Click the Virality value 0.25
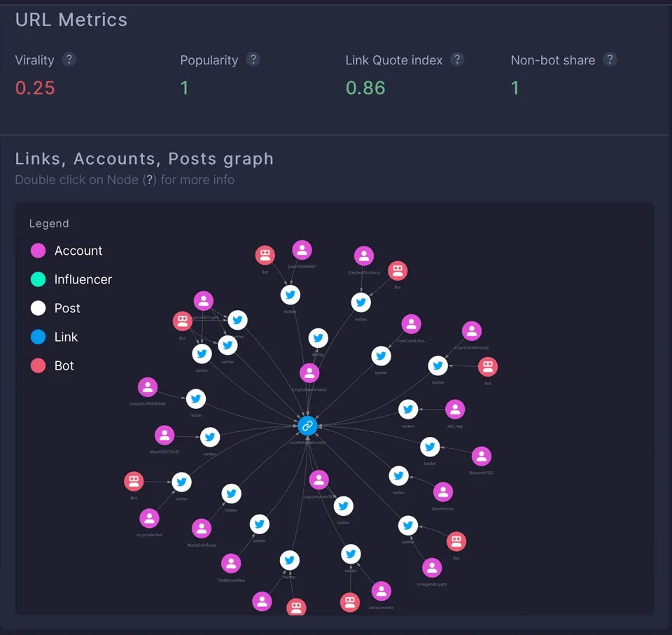Image resolution: width=672 pixels, height=635 pixels. tap(35, 88)
